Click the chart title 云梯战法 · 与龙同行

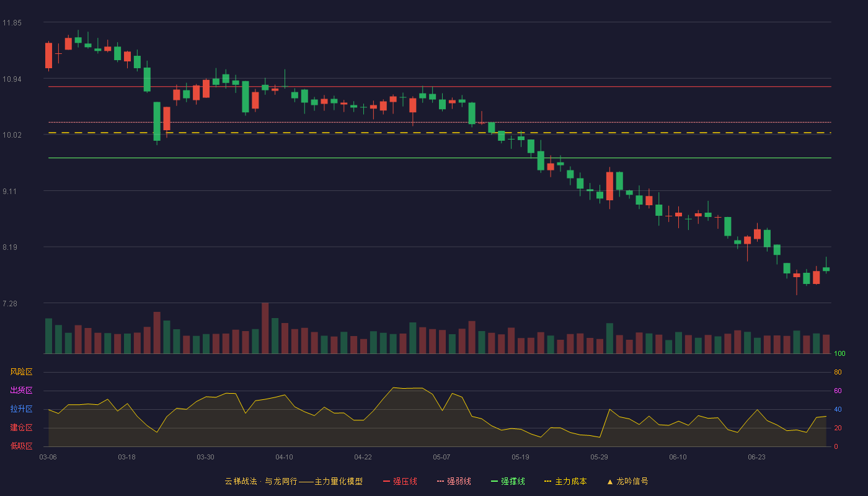click(x=262, y=481)
